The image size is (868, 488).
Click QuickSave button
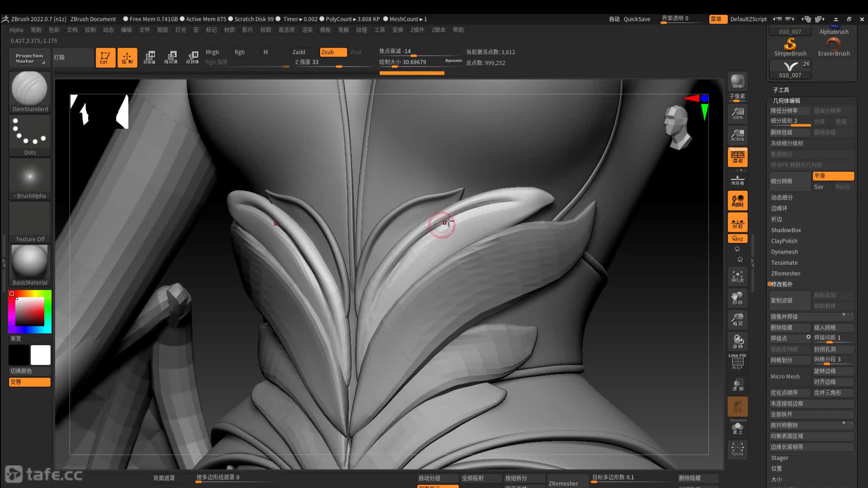pyautogui.click(x=637, y=19)
